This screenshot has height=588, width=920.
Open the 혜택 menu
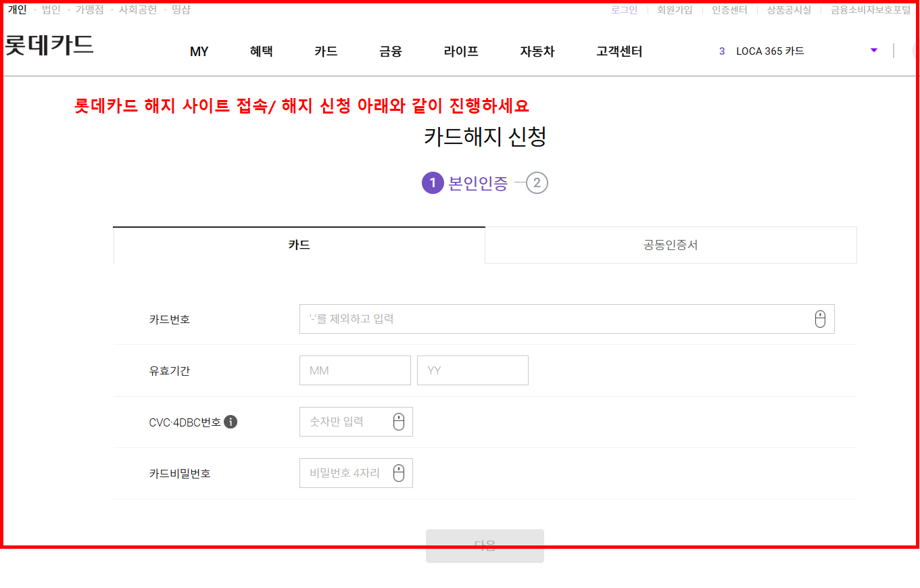pyautogui.click(x=262, y=51)
